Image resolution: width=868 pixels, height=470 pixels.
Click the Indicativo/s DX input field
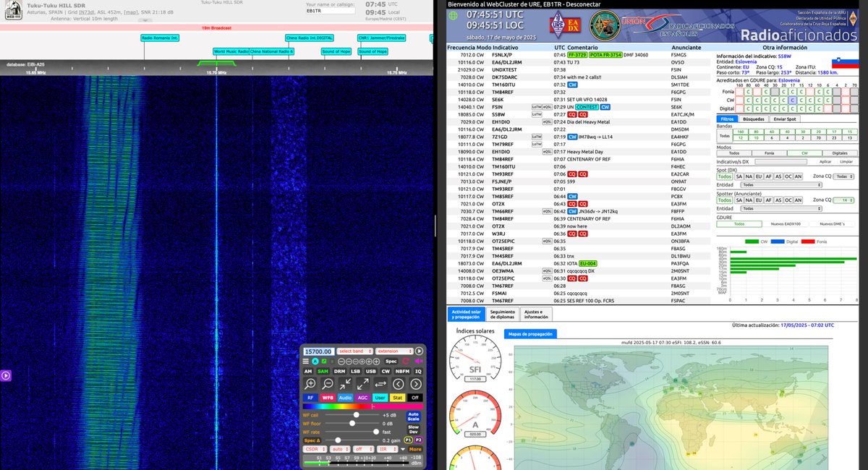tap(781, 162)
